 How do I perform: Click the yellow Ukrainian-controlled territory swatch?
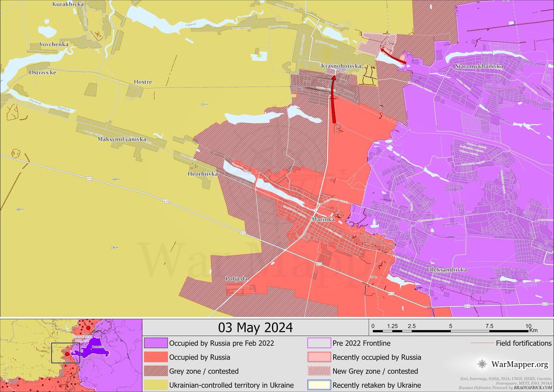tap(155, 385)
